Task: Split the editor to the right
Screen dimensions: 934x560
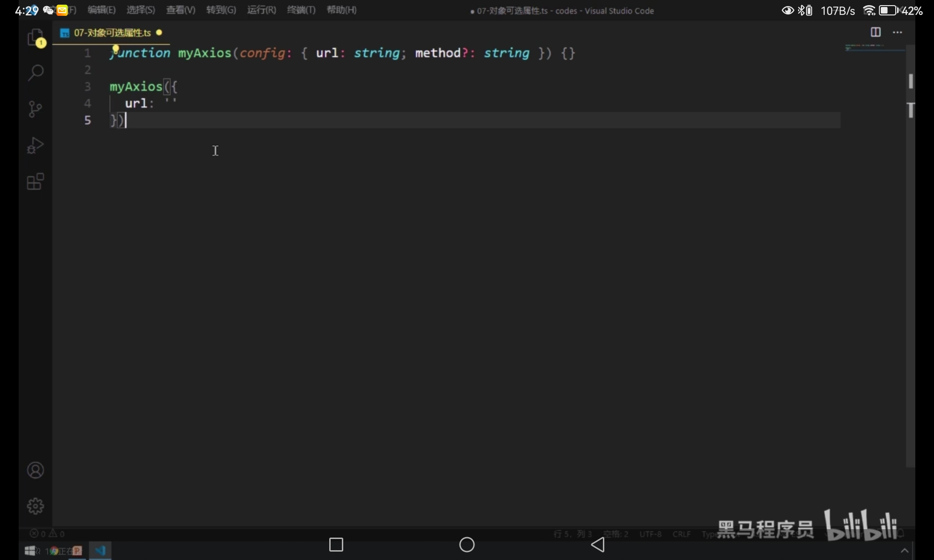Action: click(876, 32)
